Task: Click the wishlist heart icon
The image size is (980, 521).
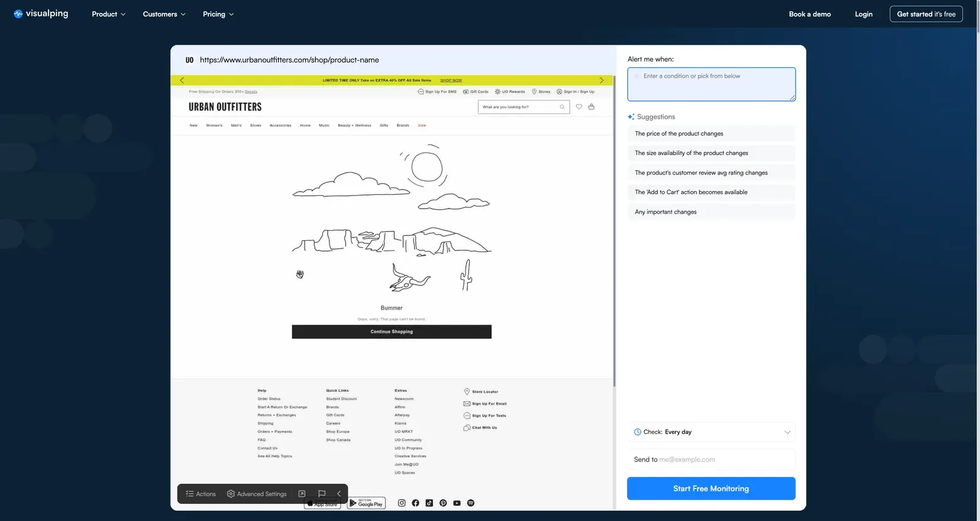Action: tap(579, 107)
